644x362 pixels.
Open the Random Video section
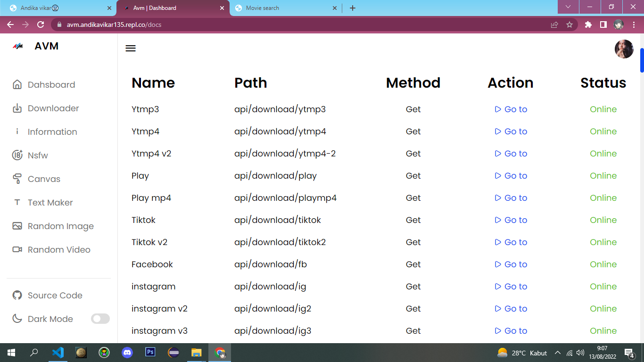(58, 250)
